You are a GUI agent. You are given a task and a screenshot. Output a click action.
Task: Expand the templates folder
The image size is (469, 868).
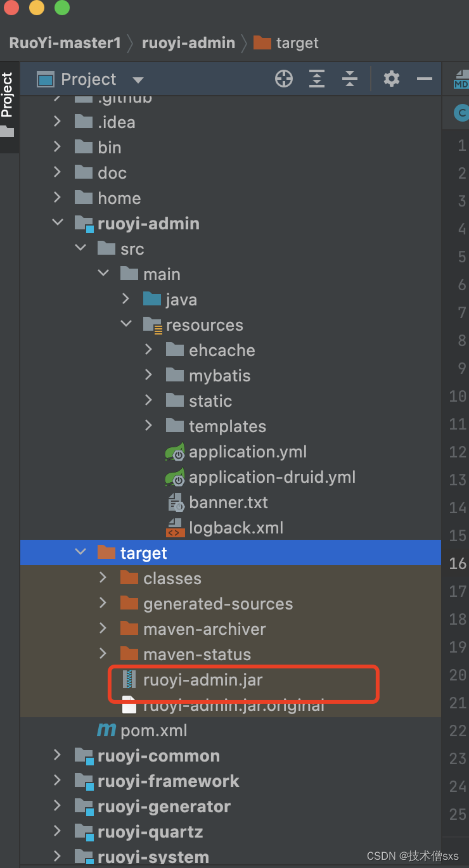[x=149, y=426]
